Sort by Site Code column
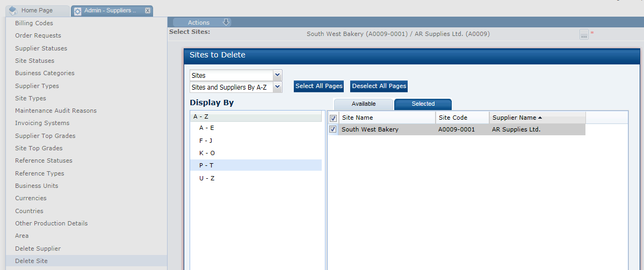This screenshot has height=270, width=644. pos(462,118)
